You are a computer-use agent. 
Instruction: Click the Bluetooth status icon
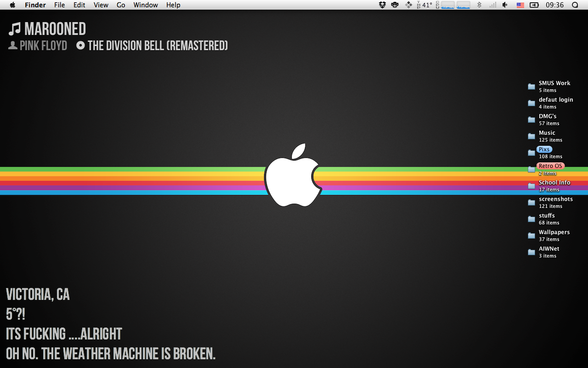point(479,5)
